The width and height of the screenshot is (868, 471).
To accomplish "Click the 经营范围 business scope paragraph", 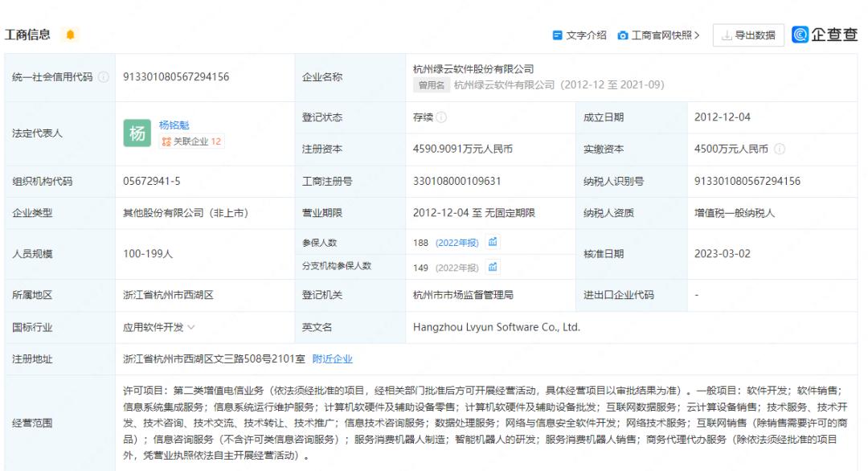I will click(485, 424).
